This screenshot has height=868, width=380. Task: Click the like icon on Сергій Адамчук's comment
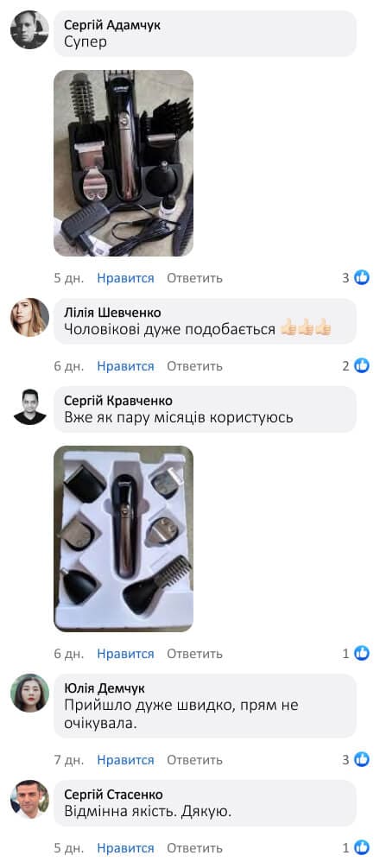(x=362, y=277)
